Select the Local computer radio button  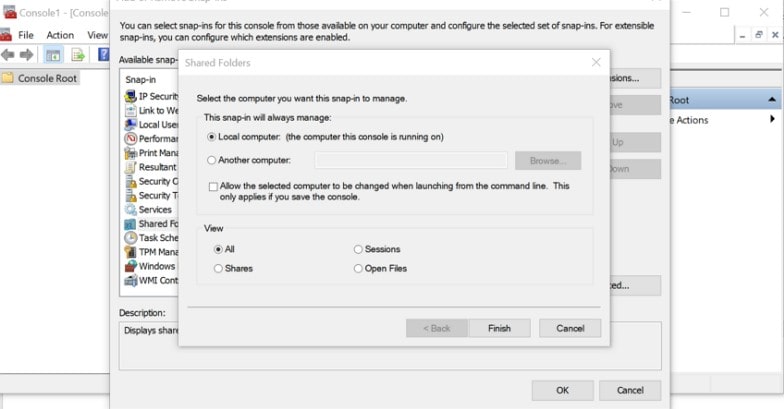coord(211,136)
